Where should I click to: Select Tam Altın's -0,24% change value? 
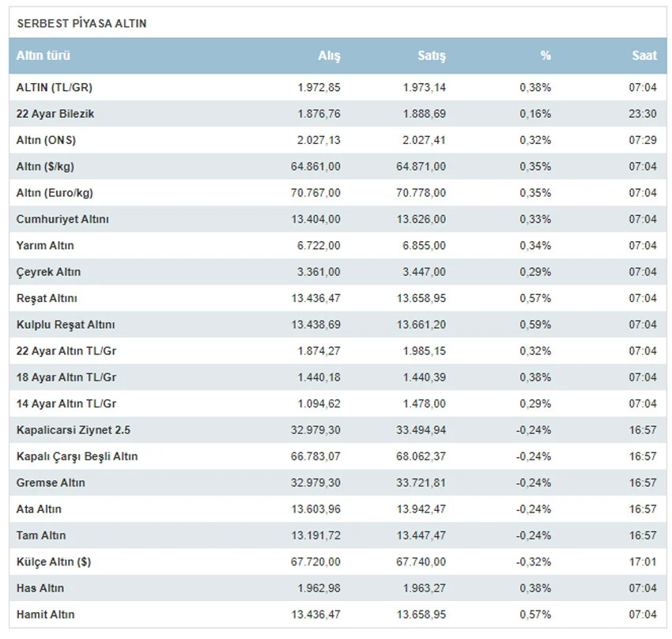point(534,535)
